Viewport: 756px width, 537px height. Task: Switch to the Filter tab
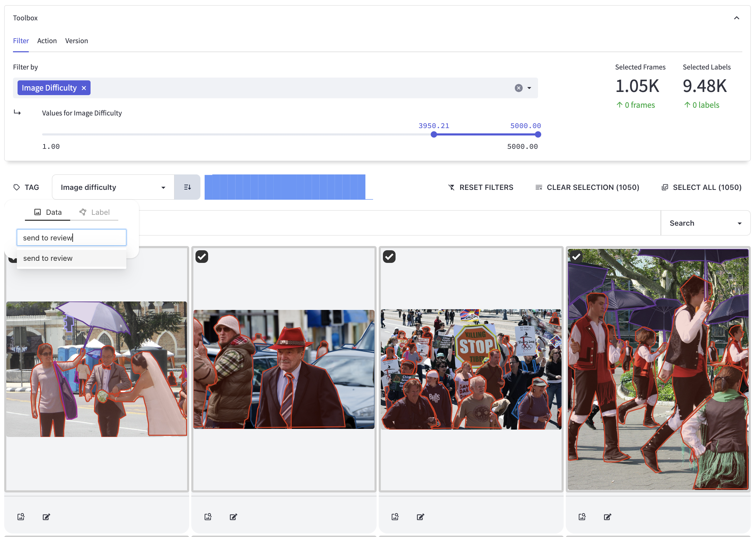21,41
